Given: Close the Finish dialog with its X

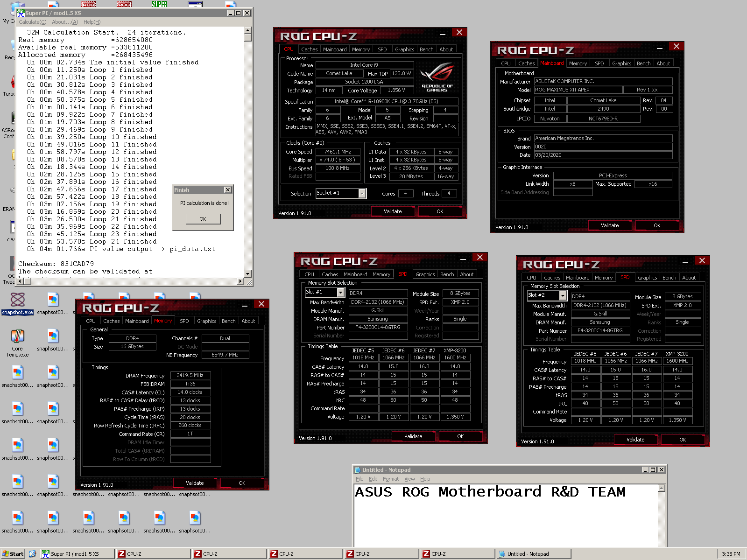Looking at the screenshot, I should pyautogui.click(x=227, y=190).
